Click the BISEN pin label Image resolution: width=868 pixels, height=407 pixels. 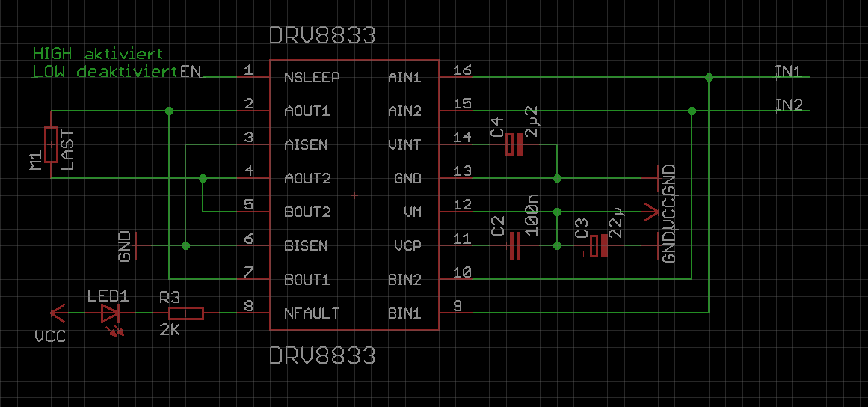tap(306, 246)
